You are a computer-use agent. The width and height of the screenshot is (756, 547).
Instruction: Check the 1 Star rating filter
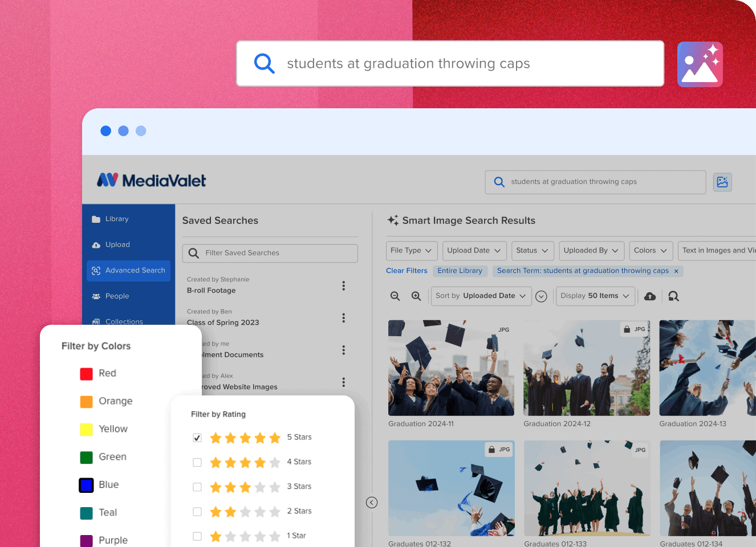[197, 536]
